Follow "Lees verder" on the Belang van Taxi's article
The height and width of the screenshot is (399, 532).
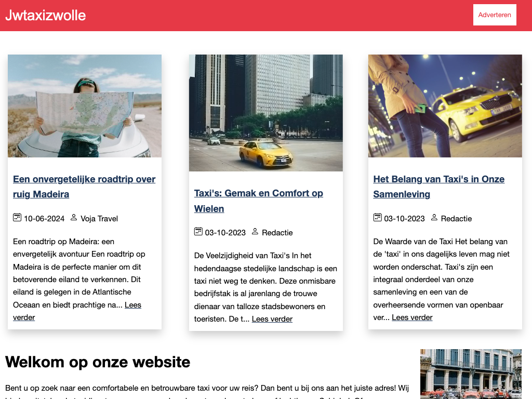[412, 317]
